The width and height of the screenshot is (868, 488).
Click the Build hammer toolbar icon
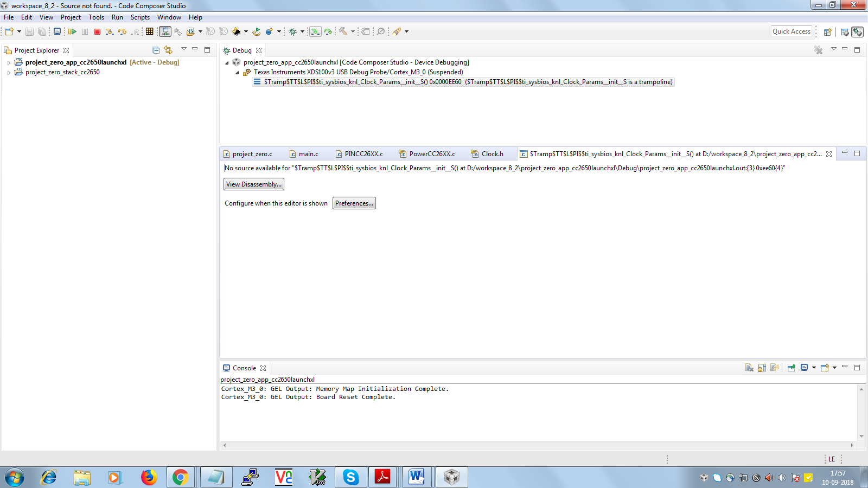(x=343, y=31)
